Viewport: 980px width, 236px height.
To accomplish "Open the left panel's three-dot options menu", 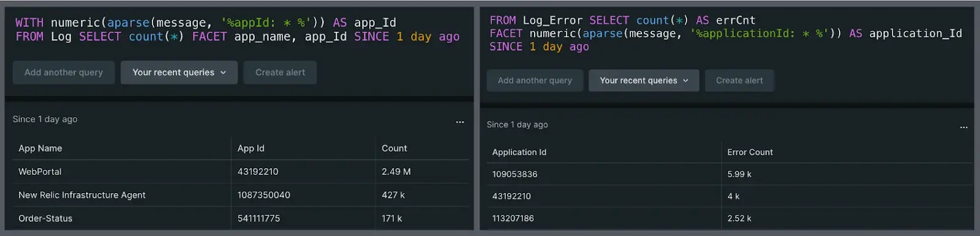I will pyautogui.click(x=459, y=122).
